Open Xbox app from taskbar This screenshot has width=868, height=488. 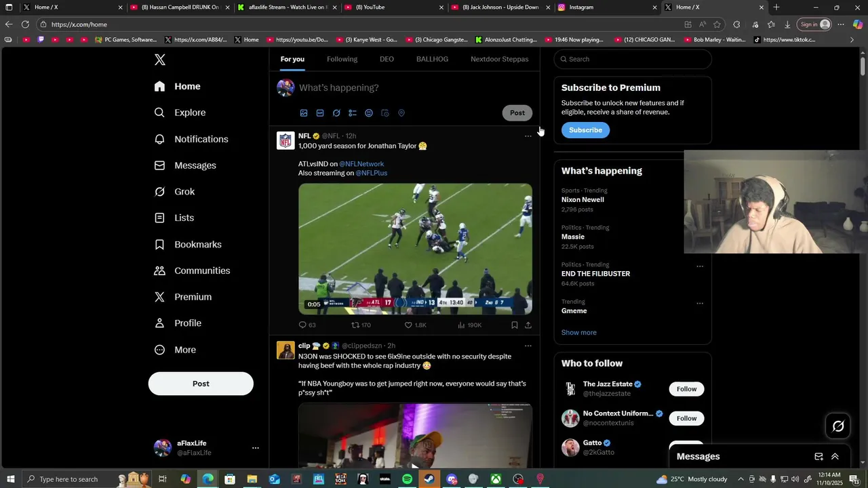[496, 479]
